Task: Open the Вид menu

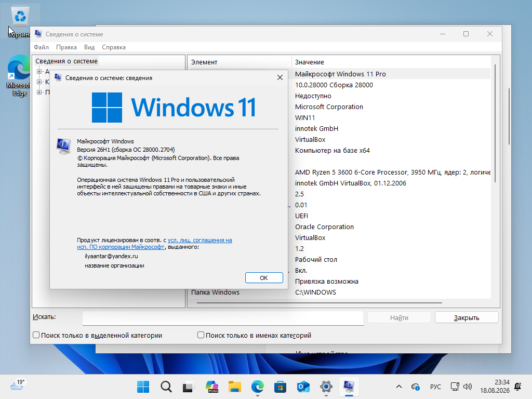Action: 89,47
